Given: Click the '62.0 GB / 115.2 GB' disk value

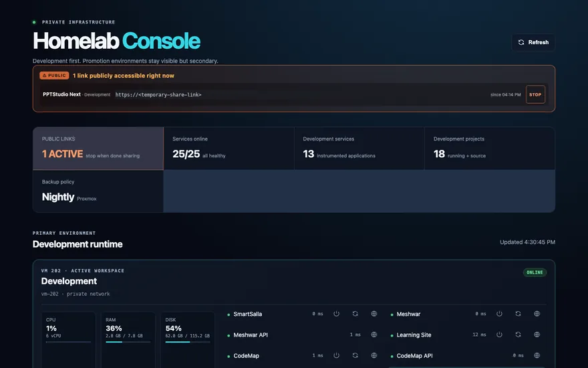Looking at the screenshot, I should (188, 336).
